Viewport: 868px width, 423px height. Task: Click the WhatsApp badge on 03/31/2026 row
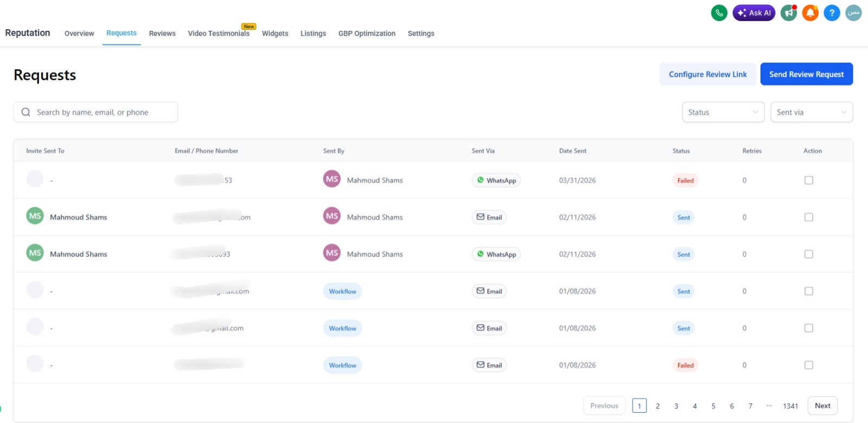[x=496, y=181]
